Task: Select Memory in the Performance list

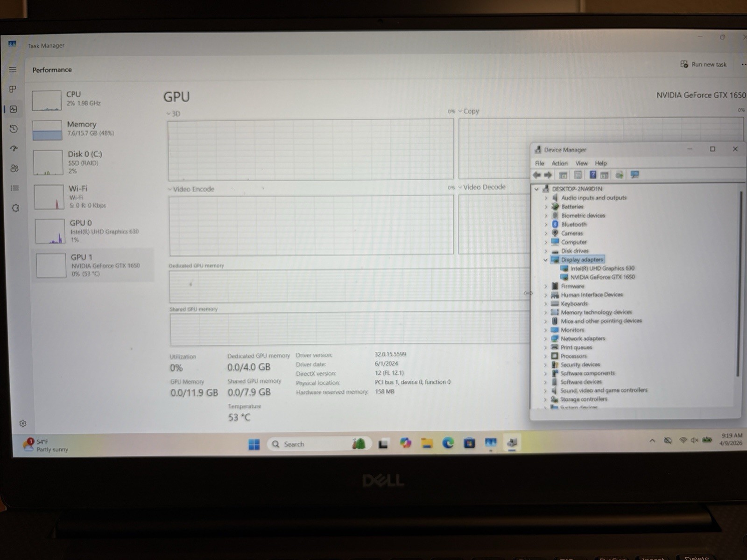Action: point(92,130)
